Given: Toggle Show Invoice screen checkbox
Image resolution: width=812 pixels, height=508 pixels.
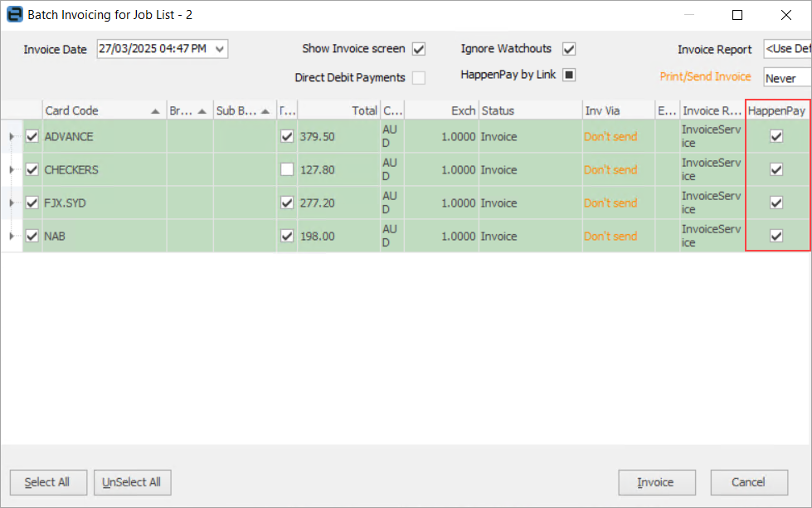Looking at the screenshot, I should 419,49.
